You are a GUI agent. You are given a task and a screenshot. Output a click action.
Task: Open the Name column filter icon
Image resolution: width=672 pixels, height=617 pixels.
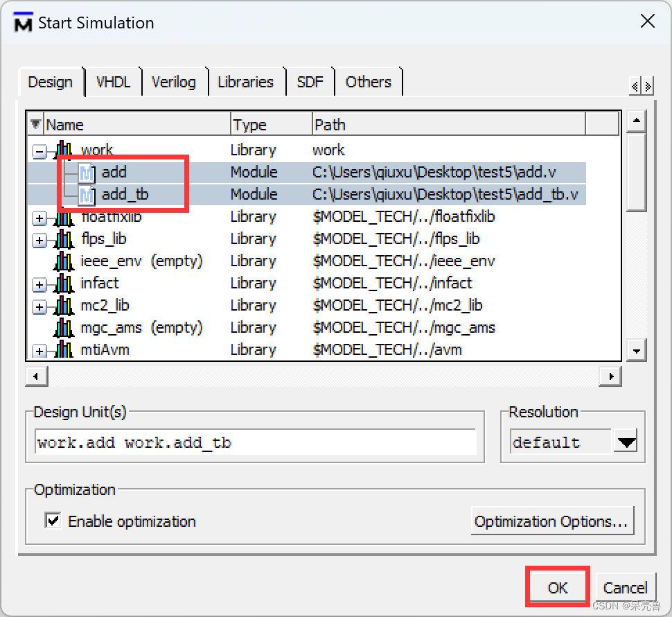pos(35,123)
